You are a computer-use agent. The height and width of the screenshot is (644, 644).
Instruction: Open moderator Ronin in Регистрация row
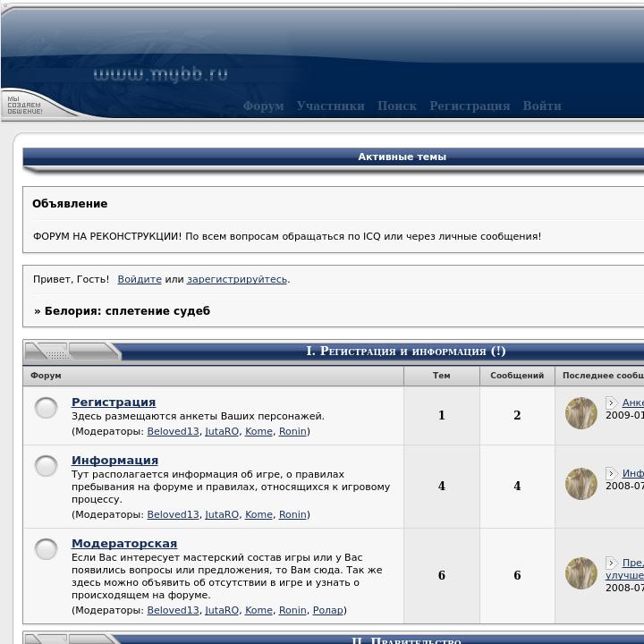[292, 431]
